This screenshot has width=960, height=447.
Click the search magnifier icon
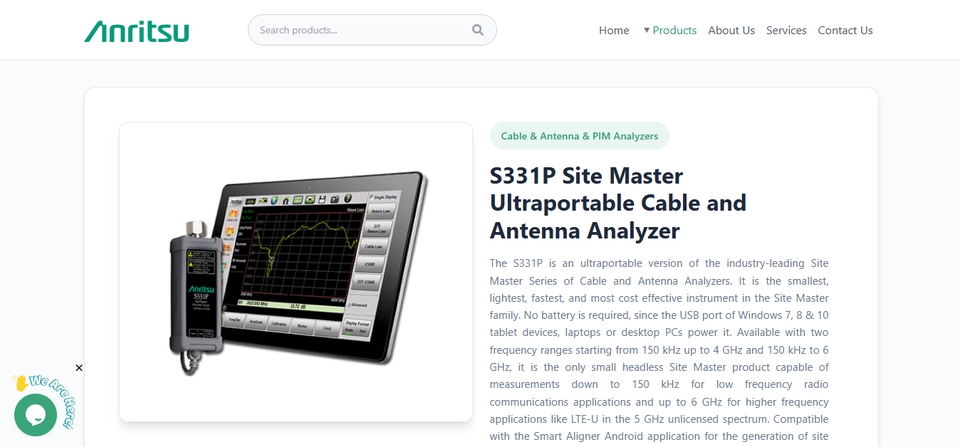pyautogui.click(x=478, y=30)
